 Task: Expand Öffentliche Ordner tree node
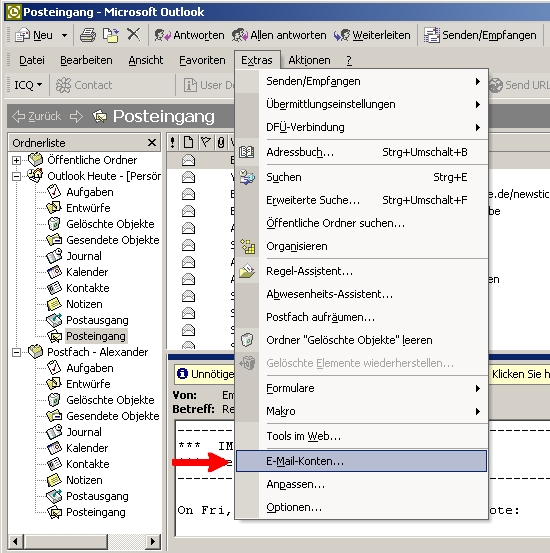pyautogui.click(x=16, y=160)
